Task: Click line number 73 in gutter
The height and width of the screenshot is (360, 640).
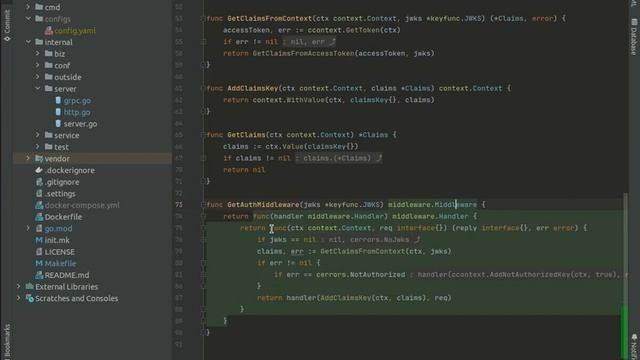Action: click(179, 204)
